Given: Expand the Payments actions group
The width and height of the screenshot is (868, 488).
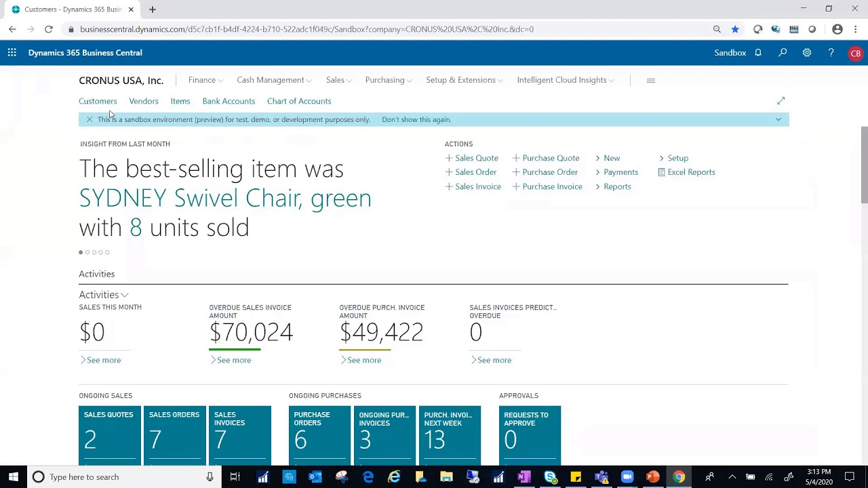Looking at the screenshot, I should tap(616, 172).
